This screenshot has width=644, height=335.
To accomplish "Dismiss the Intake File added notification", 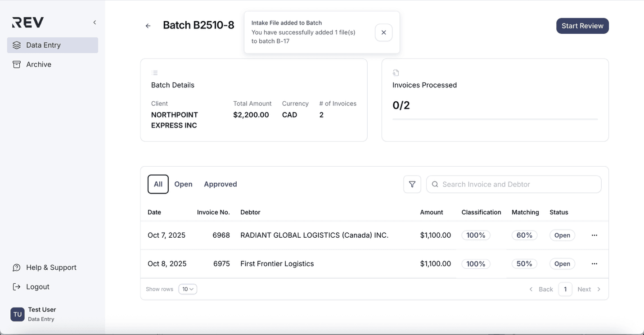I will pyautogui.click(x=383, y=32).
